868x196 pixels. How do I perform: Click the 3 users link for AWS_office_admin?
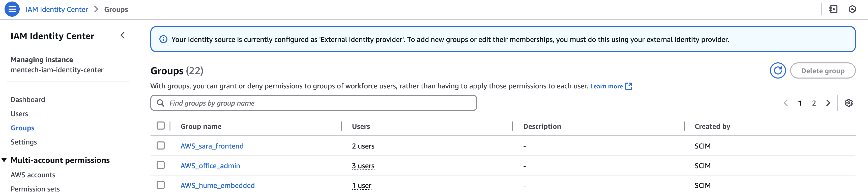[363, 166]
